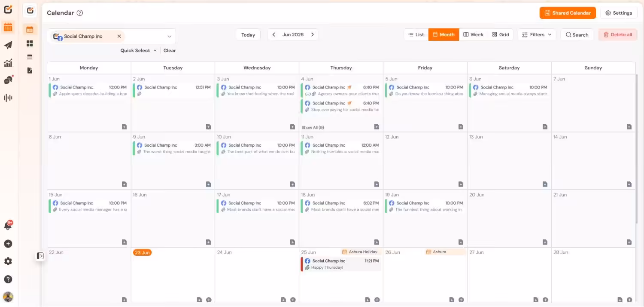Select the highlighted 23 Jun date badge
Viewport: 644px width, 307px height.
tap(142, 252)
